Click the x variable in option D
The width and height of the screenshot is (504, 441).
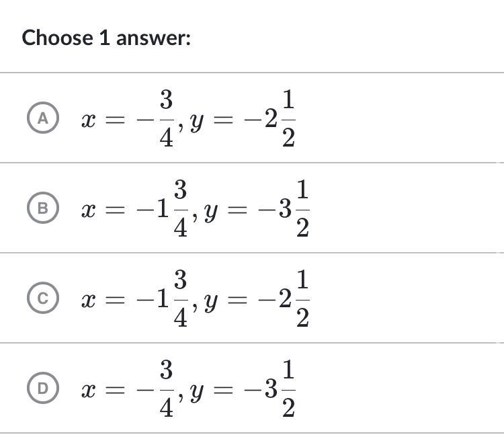pos(89,391)
